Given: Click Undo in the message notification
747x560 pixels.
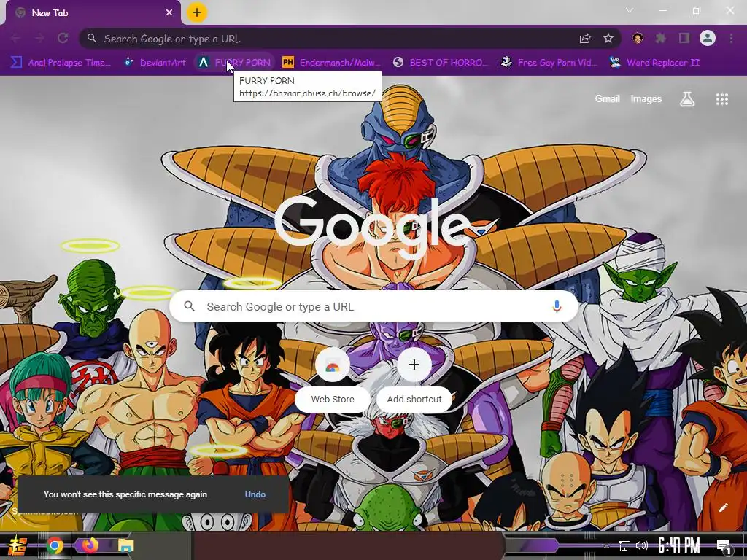Looking at the screenshot, I should click(x=255, y=494).
